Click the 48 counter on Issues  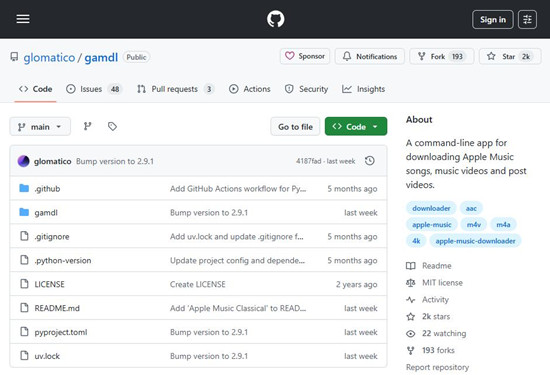(x=115, y=89)
